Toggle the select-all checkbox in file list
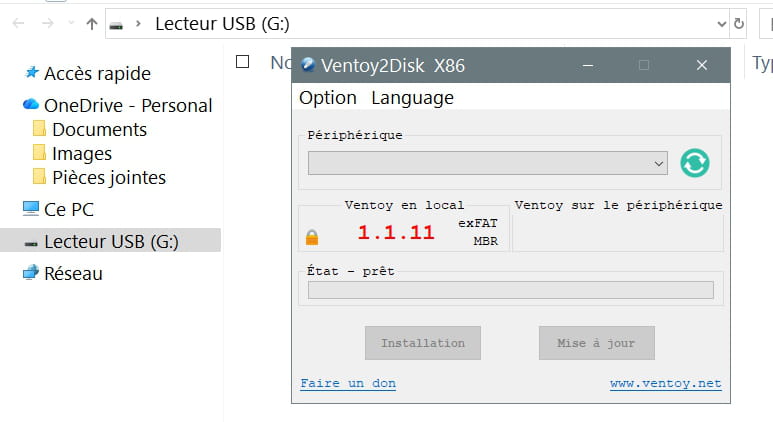 pos(242,62)
